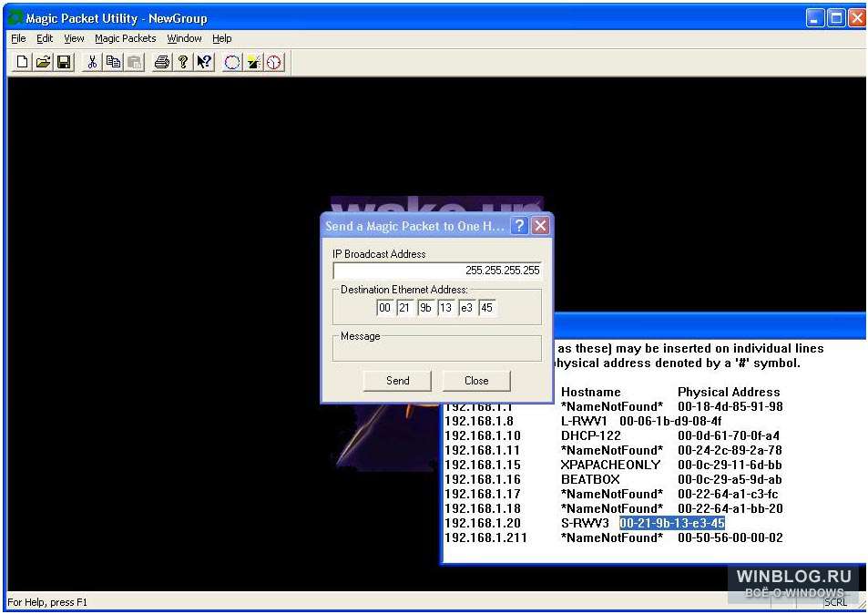The width and height of the screenshot is (868, 614).
Task: Click the IP address 192.168.1.17
Action: point(483,494)
